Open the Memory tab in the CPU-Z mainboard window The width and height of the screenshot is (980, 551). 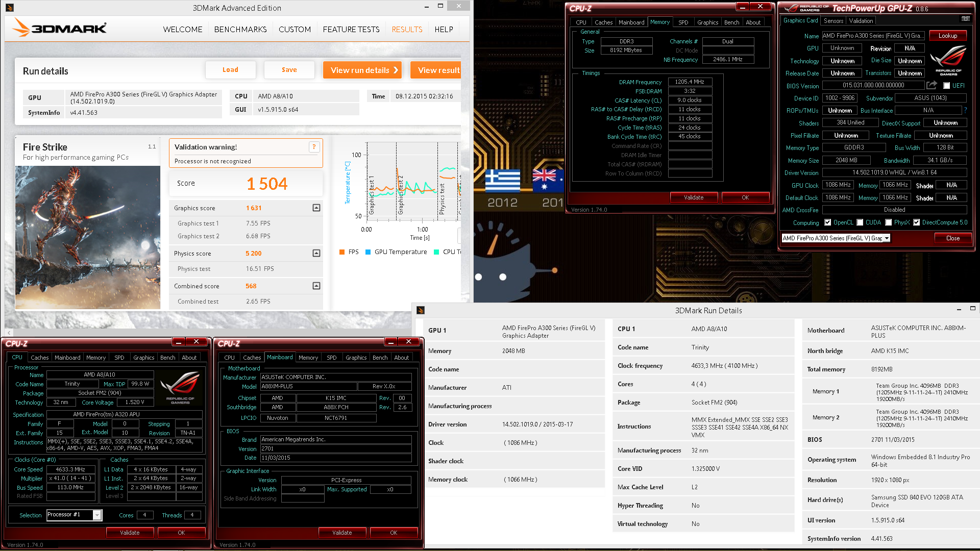308,358
